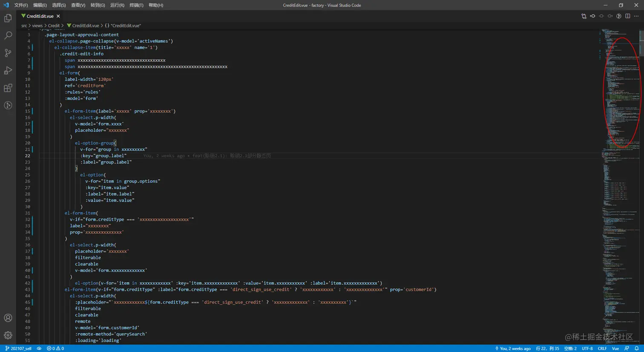Viewport: 644px width, 352px height.
Task: Change language mode Vue in status bar
Action: pyautogui.click(x=615, y=349)
